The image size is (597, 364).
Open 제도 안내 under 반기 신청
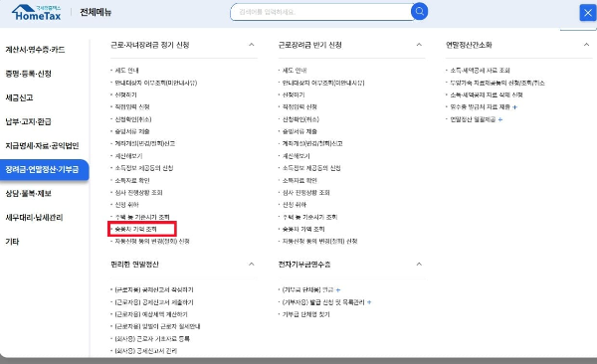pos(295,71)
